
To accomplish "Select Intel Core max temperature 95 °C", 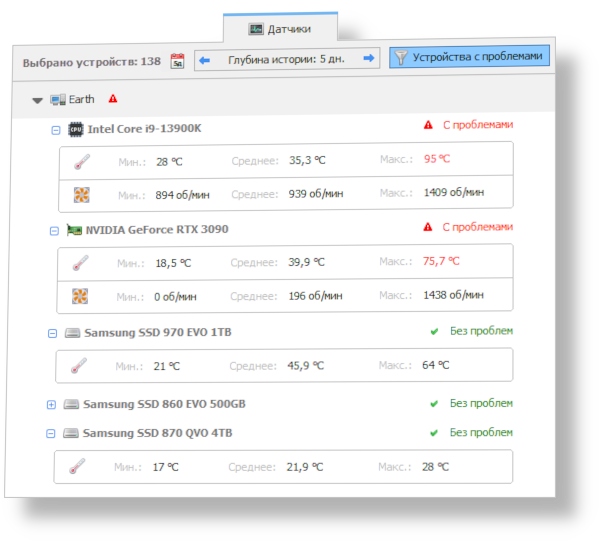I will click(x=437, y=159).
